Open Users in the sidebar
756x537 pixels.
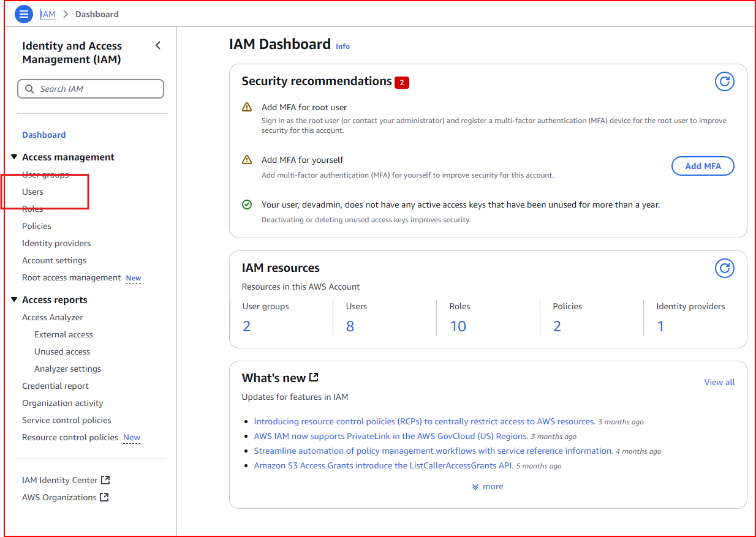[33, 192]
